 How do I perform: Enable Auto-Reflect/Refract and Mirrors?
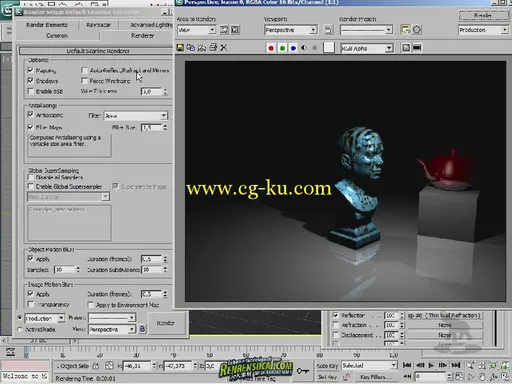point(84,70)
